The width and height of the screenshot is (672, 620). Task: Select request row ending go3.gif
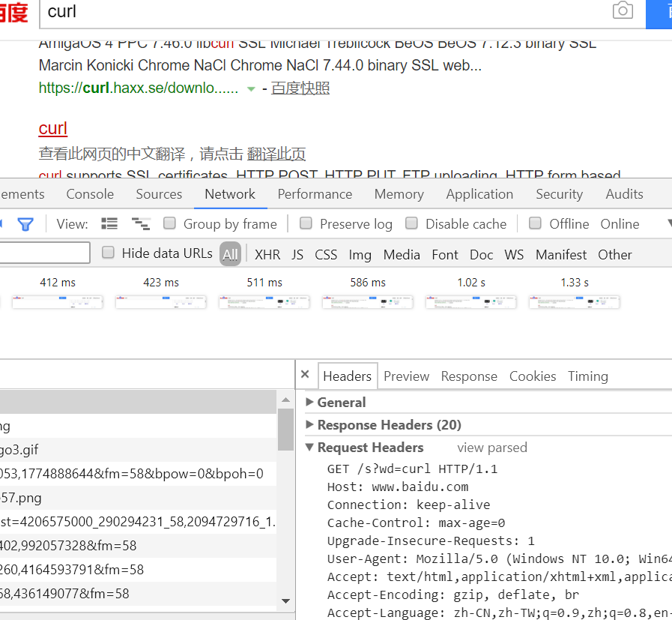coord(138,450)
